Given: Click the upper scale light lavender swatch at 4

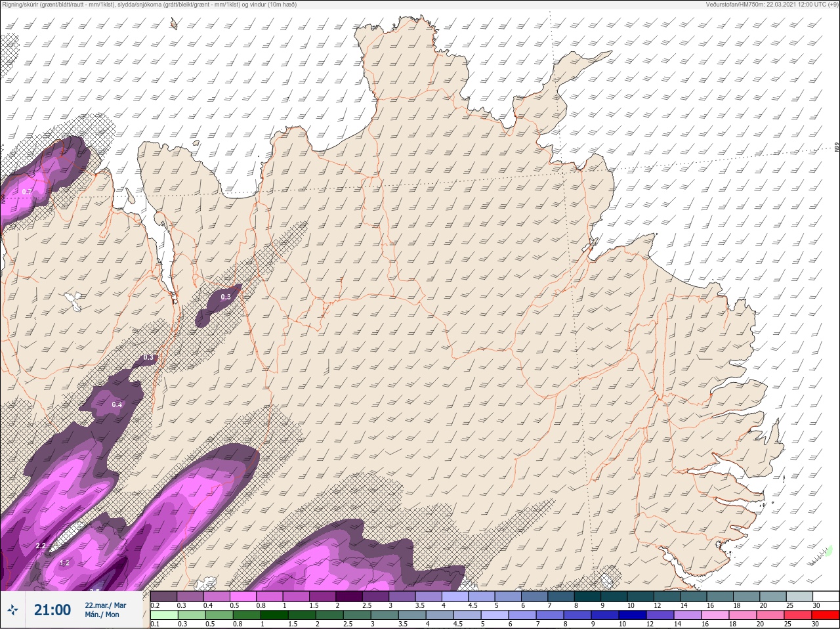Looking at the screenshot, I should pyautogui.click(x=455, y=596).
